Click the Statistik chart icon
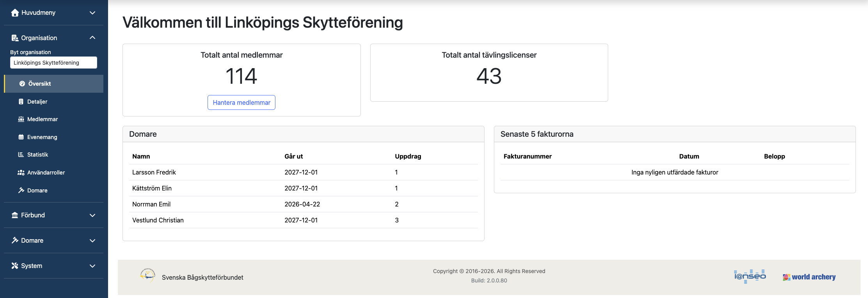Viewport: 868px width, 298px height. pos(21,155)
